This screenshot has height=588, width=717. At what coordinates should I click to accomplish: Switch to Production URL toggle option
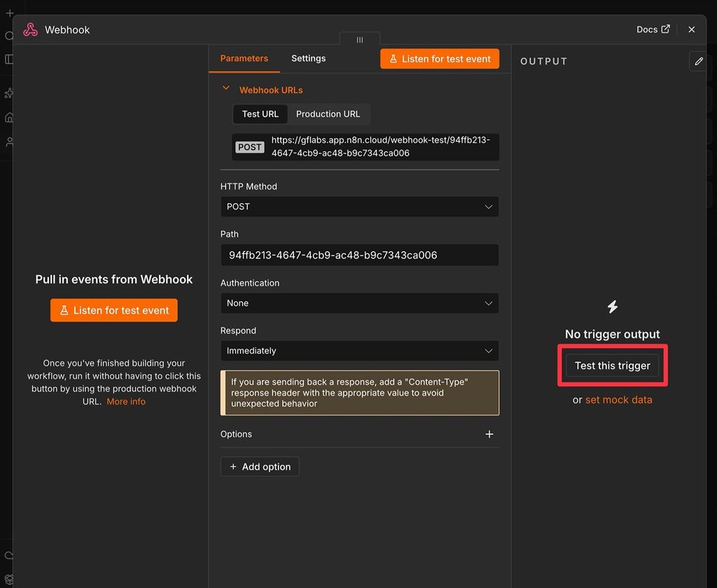coord(328,114)
